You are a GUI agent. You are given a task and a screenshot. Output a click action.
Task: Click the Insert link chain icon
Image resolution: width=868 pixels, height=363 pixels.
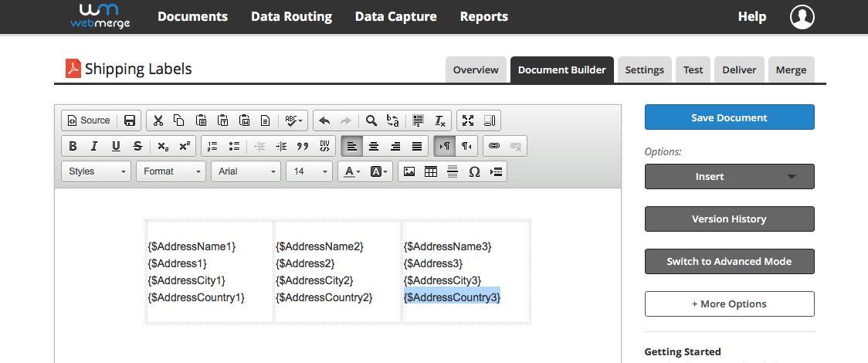494,146
